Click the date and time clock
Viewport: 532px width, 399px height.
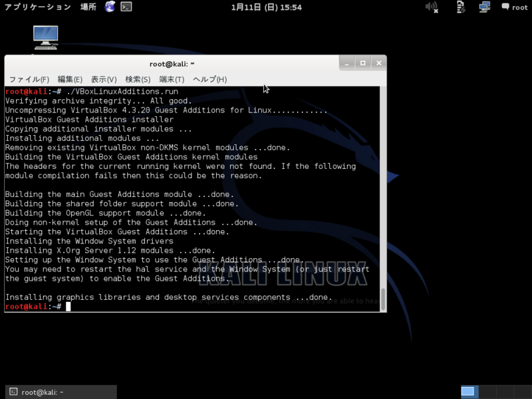click(x=267, y=7)
